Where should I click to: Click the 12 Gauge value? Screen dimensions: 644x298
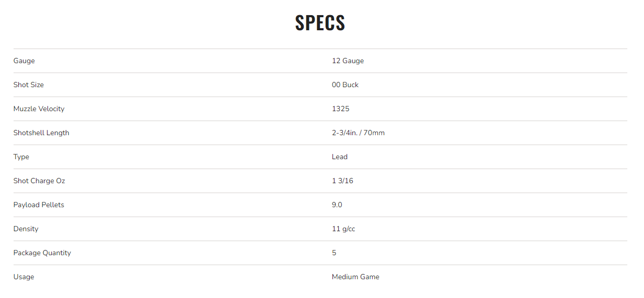348,61
